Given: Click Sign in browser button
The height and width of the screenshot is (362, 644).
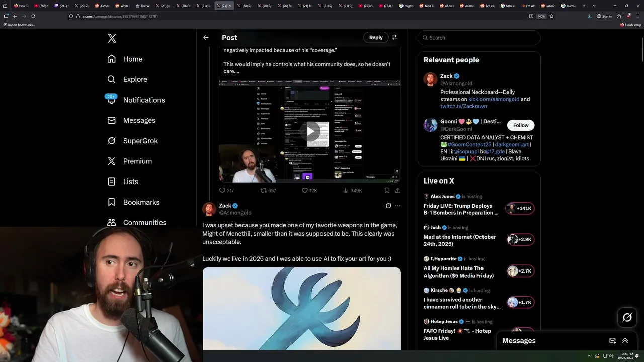Looking at the screenshot, I should (604, 16).
